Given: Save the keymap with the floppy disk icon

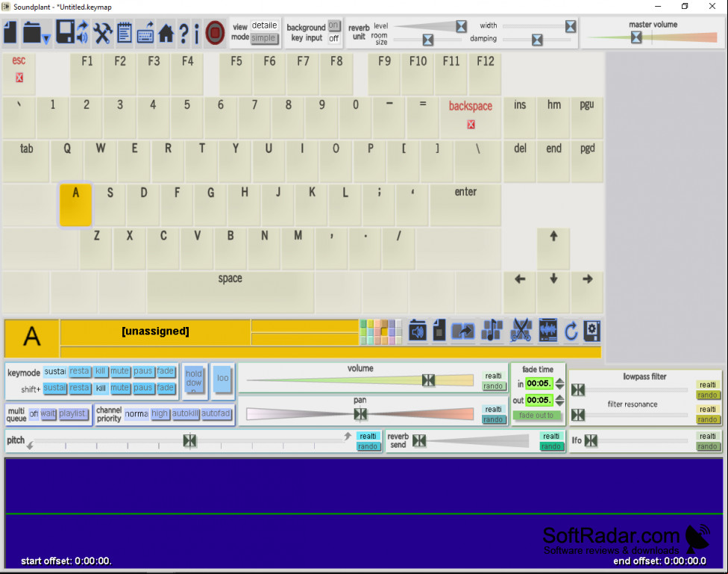Looking at the screenshot, I should 65,33.
